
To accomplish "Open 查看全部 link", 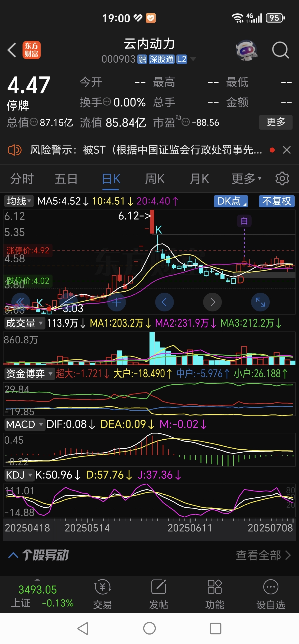I will click(263, 555).
